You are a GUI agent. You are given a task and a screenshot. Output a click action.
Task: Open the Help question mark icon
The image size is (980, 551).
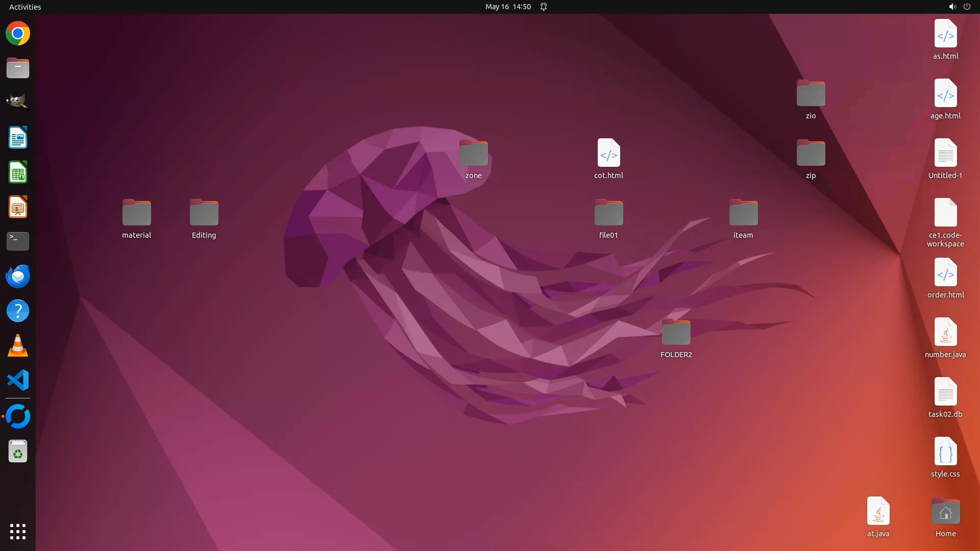(x=18, y=311)
